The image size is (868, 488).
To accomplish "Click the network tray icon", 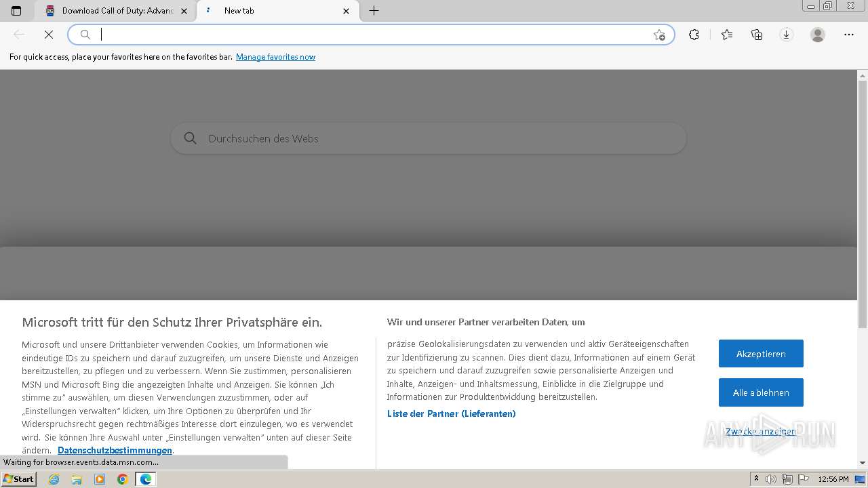I will [787, 479].
